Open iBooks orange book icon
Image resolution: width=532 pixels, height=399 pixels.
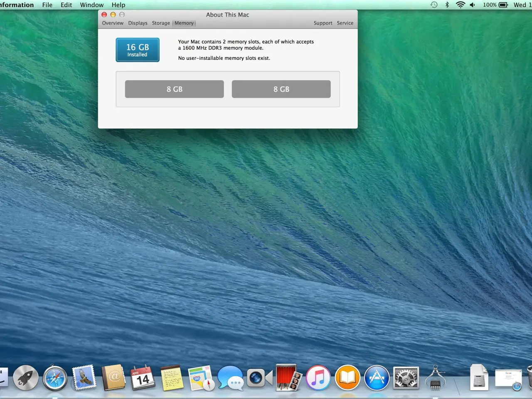tap(347, 378)
